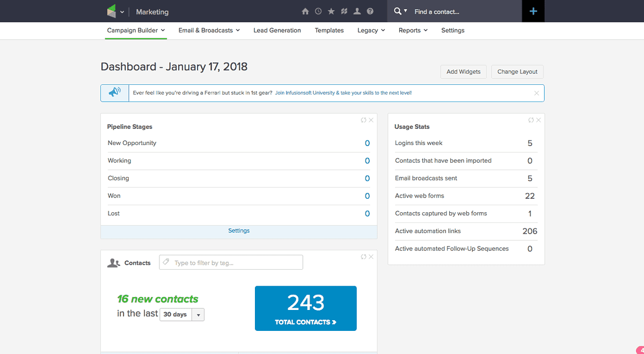Open favorites star icon
The image size is (644, 354).
[331, 11]
